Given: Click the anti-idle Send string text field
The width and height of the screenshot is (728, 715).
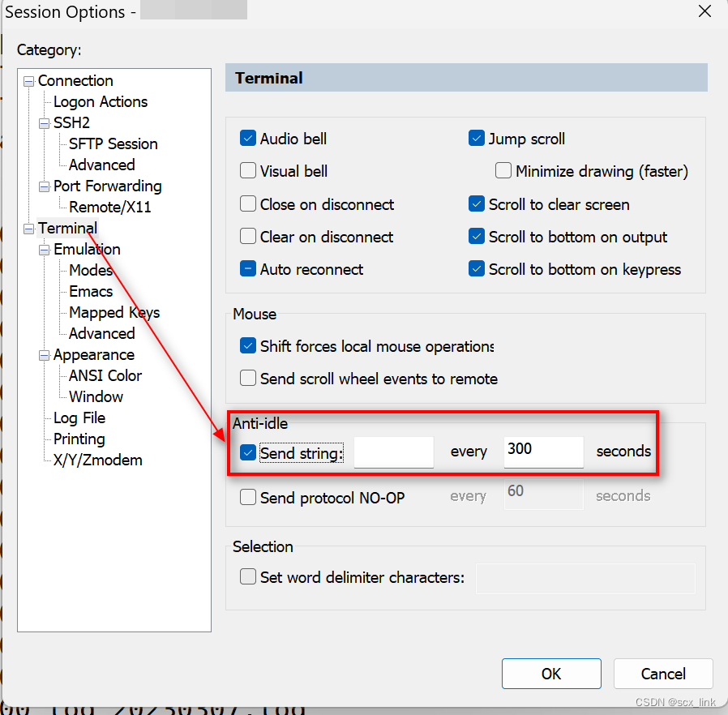Looking at the screenshot, I should pyautogui.click(x=394, y=452).
